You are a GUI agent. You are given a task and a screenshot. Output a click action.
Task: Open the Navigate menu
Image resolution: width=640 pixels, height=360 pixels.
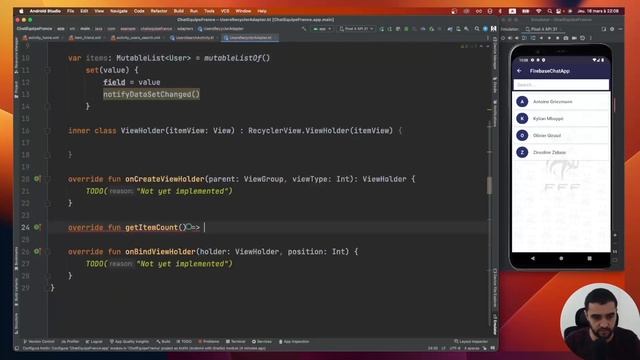click(119, 11)
